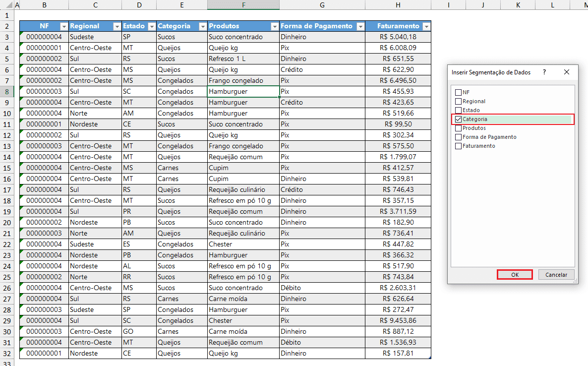Enable the Forma de Pagamento checkbox
Viewport: 588px width, 366px height.
point(458,137)
